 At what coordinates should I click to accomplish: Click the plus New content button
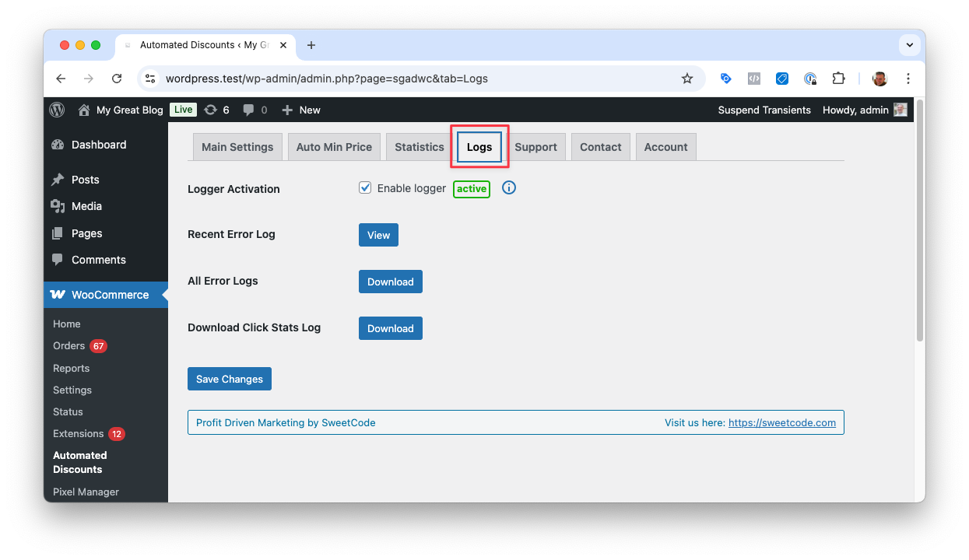coord(301,110)
